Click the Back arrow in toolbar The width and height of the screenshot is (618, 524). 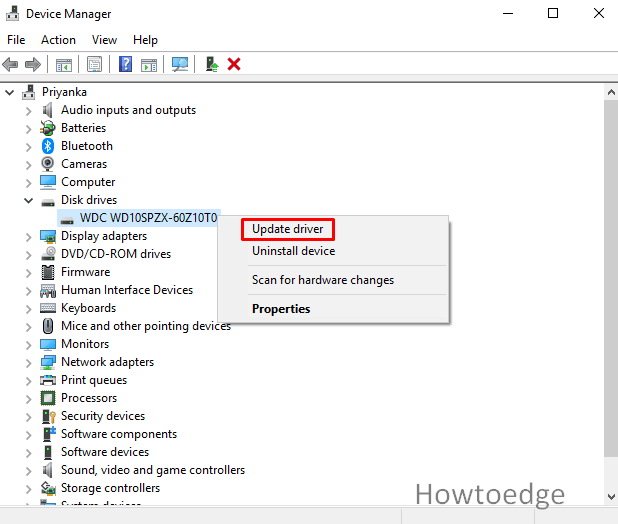pos(11,64)
